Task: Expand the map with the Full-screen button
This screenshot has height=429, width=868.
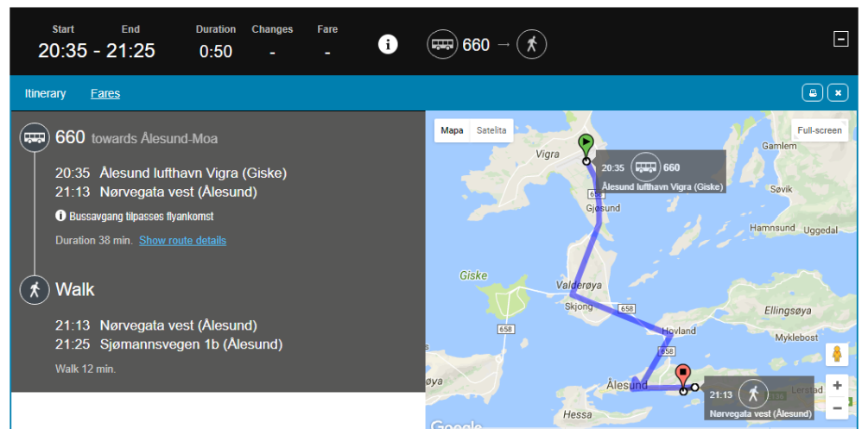Action: (820, 130)
